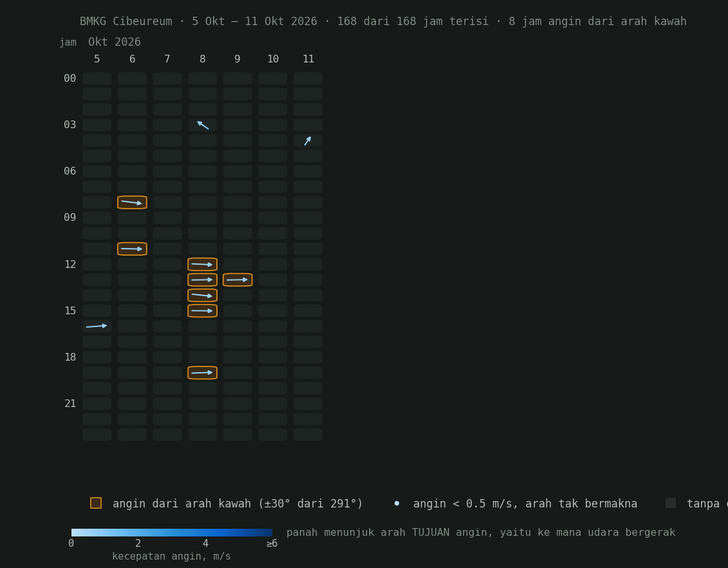728x568 pixels.
Task: Click the northwest-pointing arrow on 8 Okt at 03
Action: [203, 125]
